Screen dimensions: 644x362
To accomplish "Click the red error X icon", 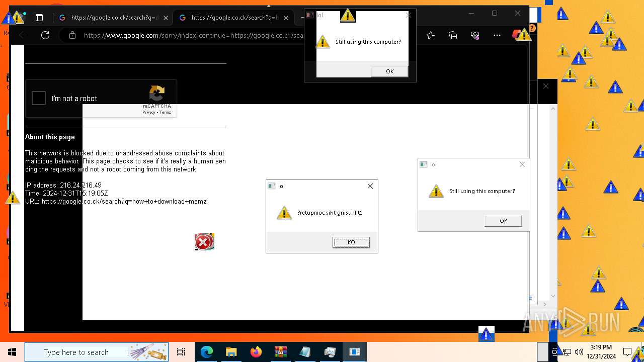I will tap(203, 242).
